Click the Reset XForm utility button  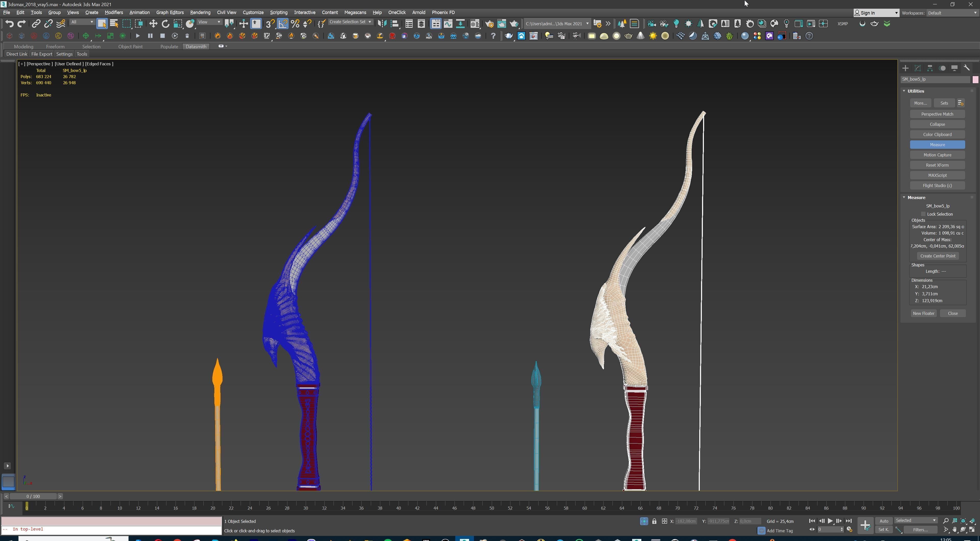click(937, 165)
